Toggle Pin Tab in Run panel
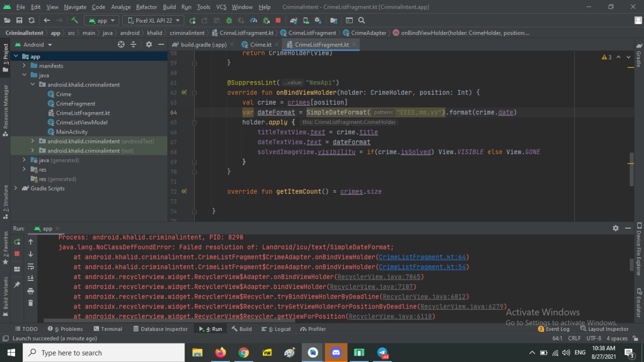 (x=17, y=284)
